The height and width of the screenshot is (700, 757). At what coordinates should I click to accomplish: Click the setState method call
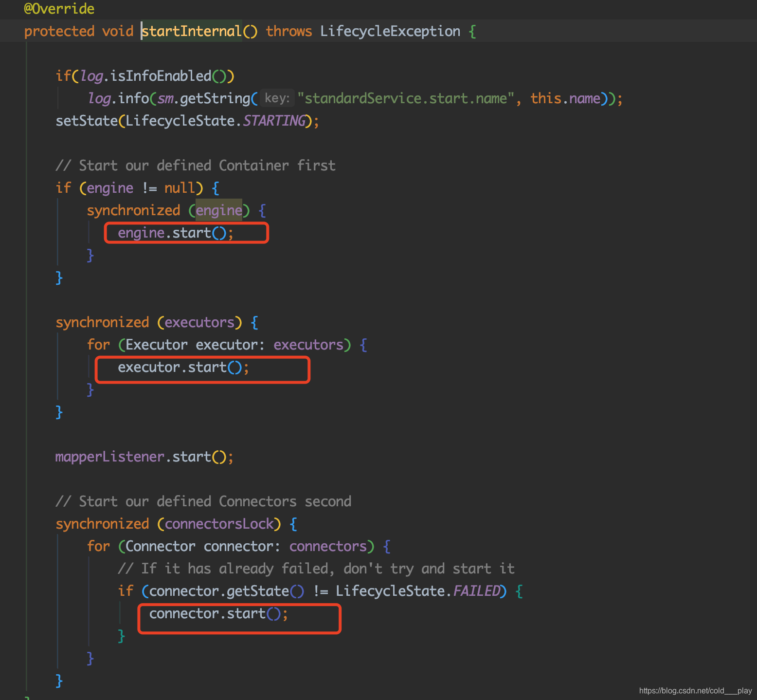[87, 121]
